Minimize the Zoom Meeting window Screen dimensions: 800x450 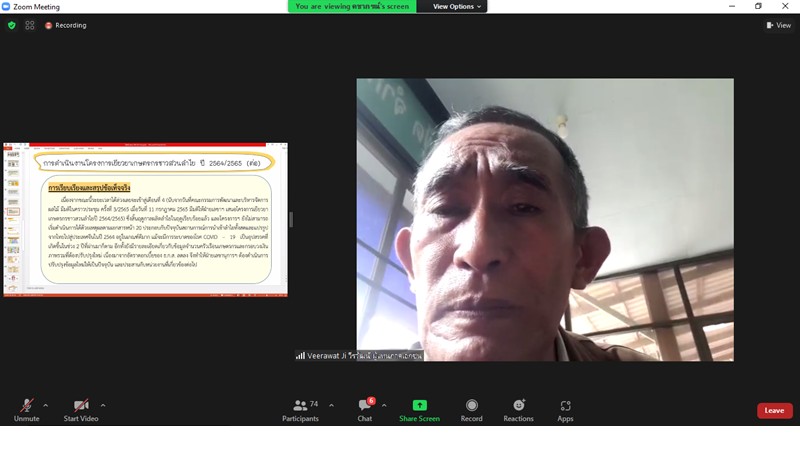click(732, 7)
